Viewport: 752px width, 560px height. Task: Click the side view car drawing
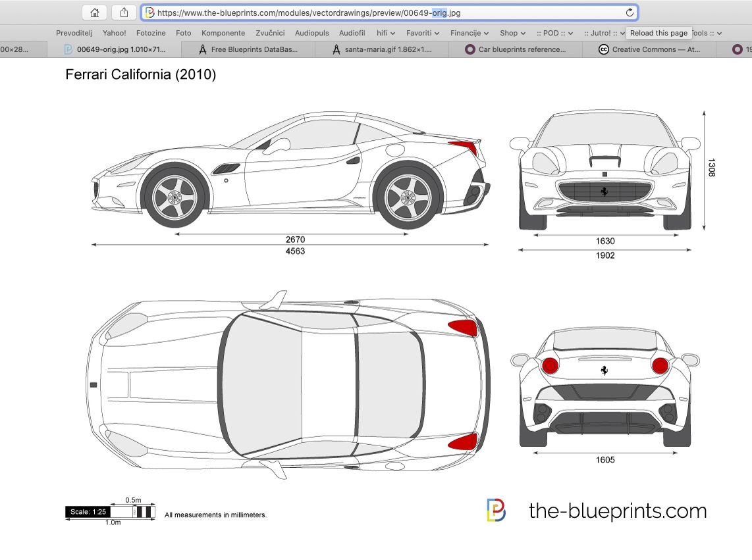point(291,170)
